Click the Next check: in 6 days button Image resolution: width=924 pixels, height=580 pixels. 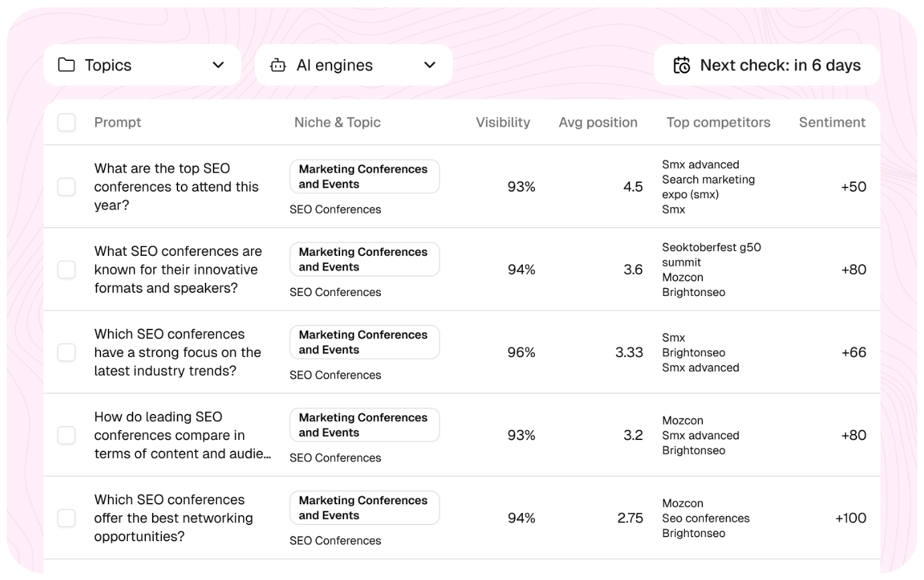[x=767, y=65]
